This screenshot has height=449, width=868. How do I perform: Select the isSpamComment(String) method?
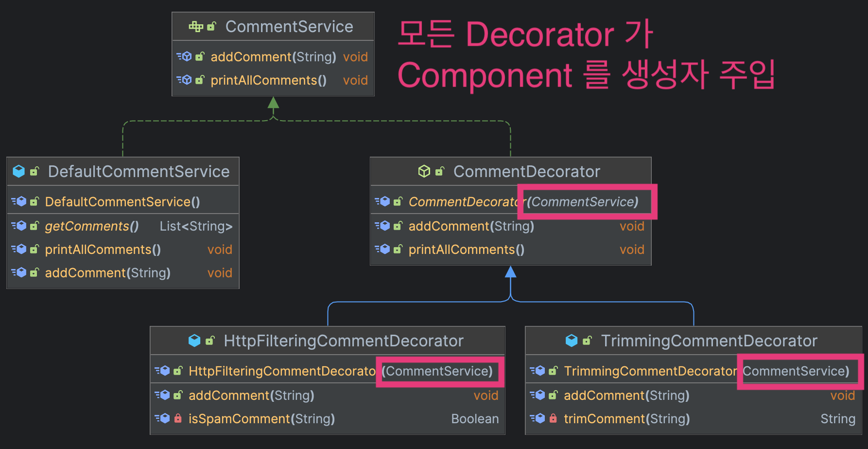coord(261,419)
